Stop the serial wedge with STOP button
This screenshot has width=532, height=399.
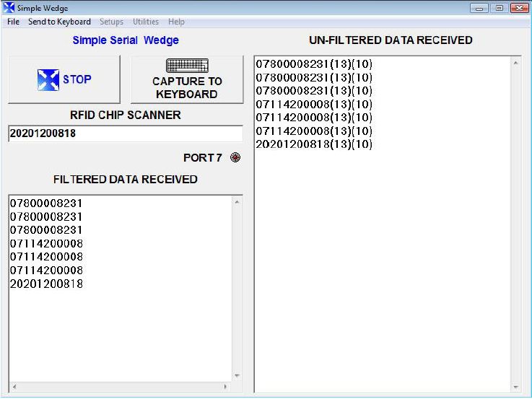64,79
